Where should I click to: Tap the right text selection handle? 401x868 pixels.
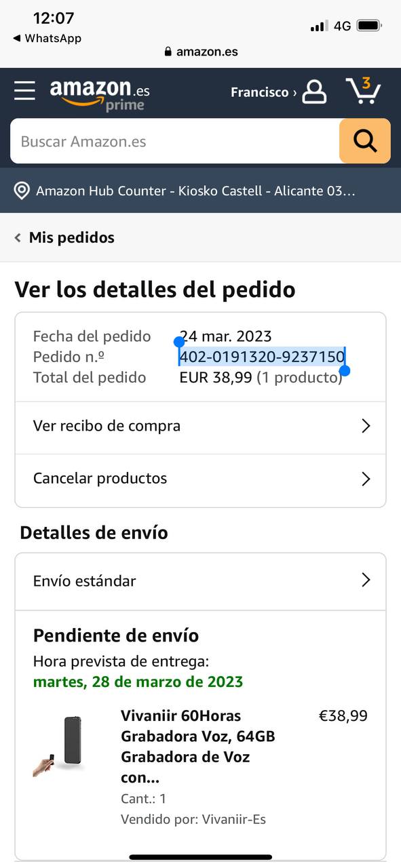(x=345, y=370)
